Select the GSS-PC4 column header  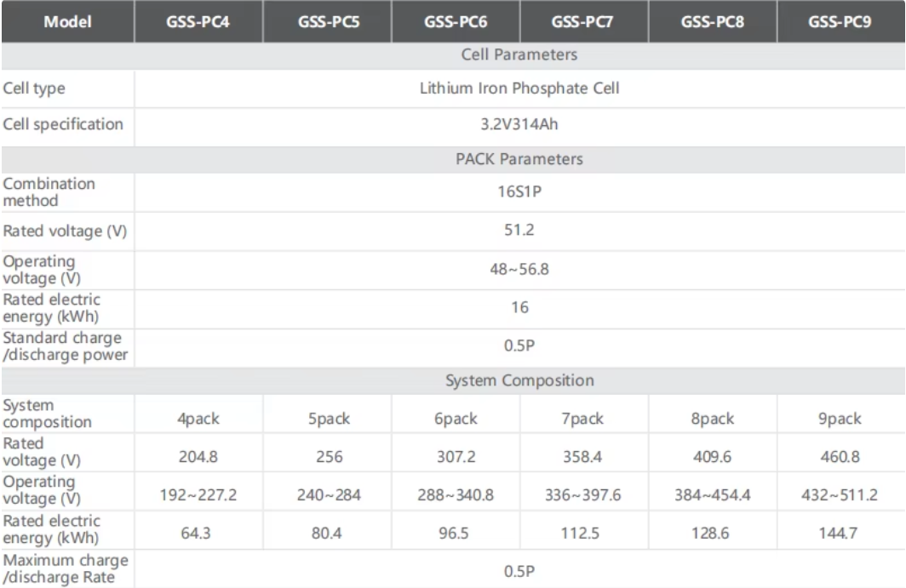(198, 22)
